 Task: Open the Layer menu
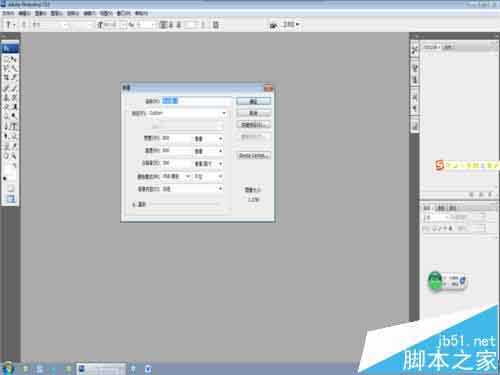(57, 13)
